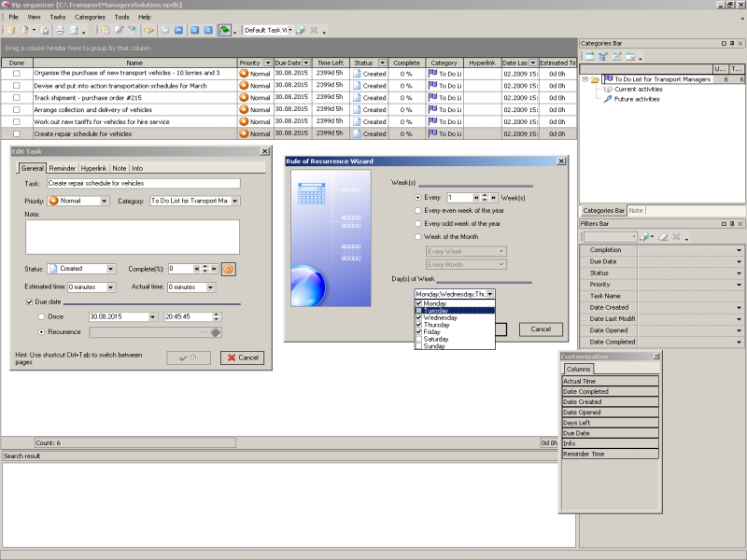Image resolution: width=747 pixels, height=560 pixels.
Task: Check the Tuesday checkbox in days list
Action: tap(419, 311)
